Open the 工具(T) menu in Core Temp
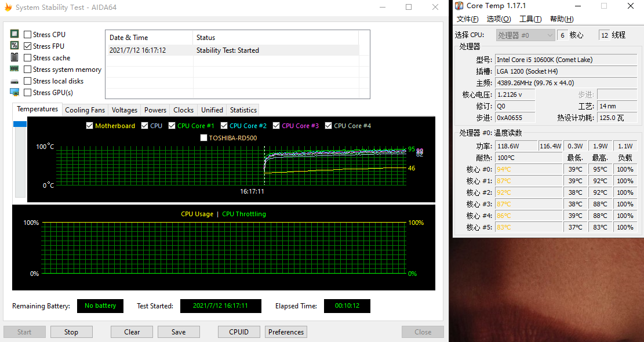Screen dimensions: 644x342 pos(530,19)
